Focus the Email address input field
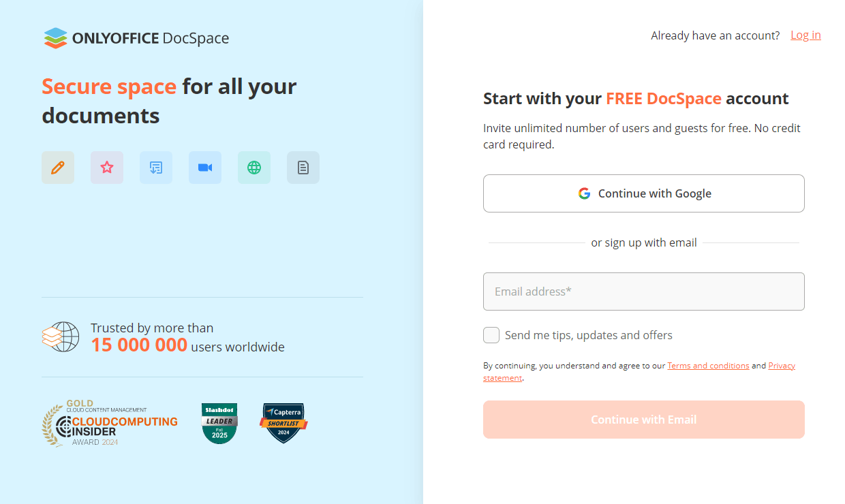The image size is (845, 504). tap(643, 292)
